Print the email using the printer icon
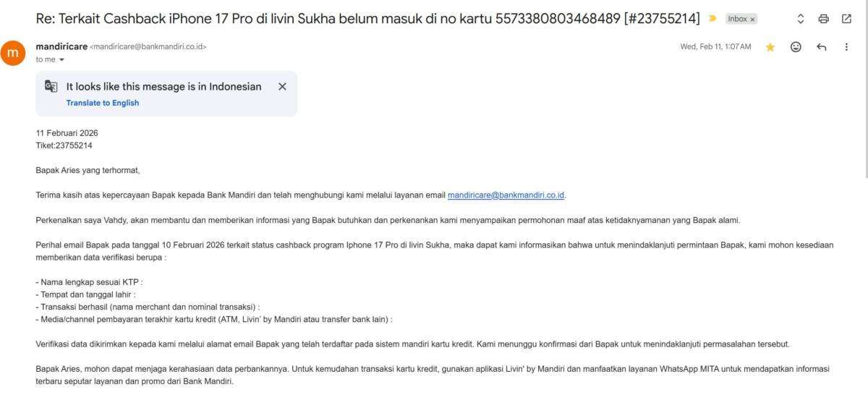The height and width of the screenshot is (395, 868). 823,19
